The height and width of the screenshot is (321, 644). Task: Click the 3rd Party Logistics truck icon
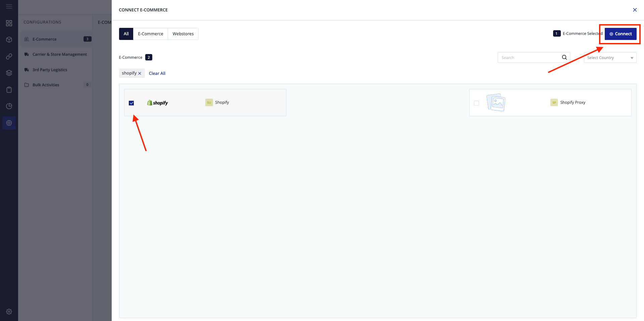26,70
